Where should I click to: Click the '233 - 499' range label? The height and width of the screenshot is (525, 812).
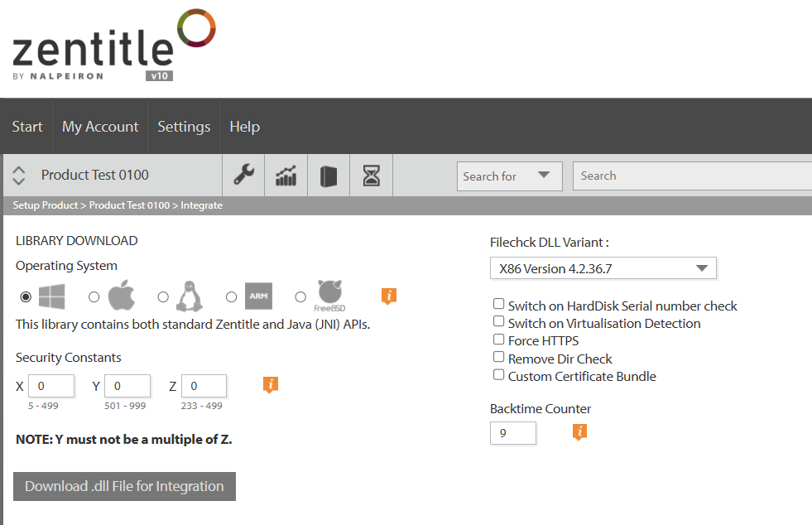pyautogui.click(x=201, y=406)
